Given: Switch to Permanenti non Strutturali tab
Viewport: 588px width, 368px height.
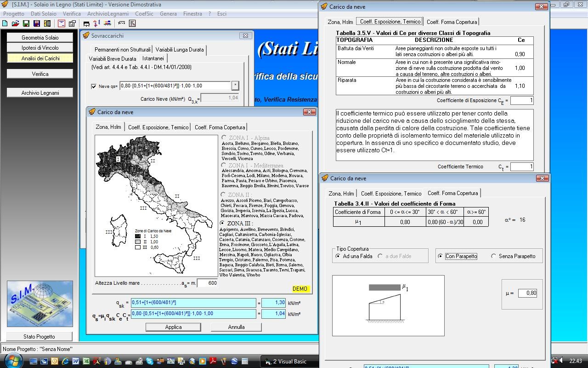Looking at the screenshot, I should click(x=123, y=50).
